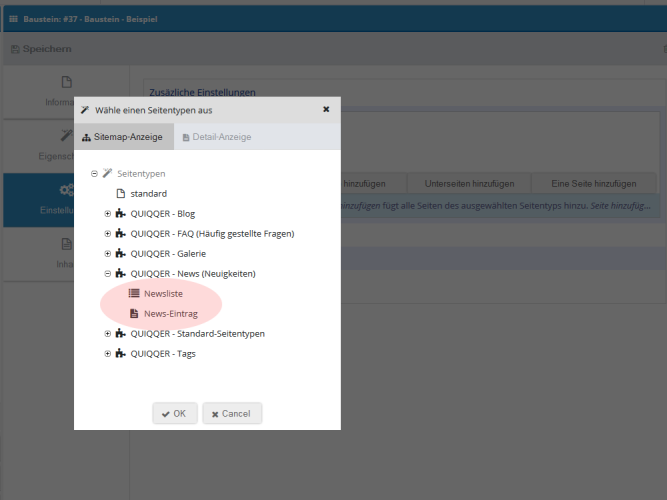667x500 pixels.
Task: Click the FAQ plugin puzzle icon
Action: (x=121, y=234)
